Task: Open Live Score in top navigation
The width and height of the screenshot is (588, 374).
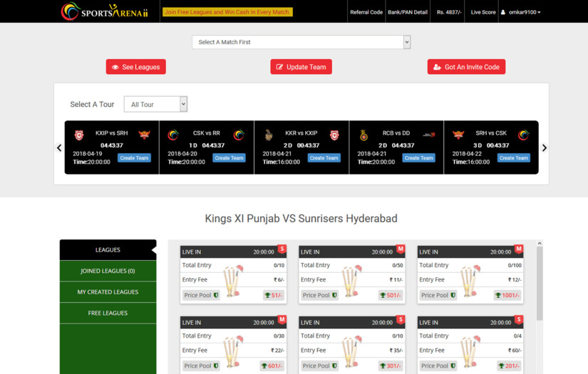Action: [x=483, y=12]
